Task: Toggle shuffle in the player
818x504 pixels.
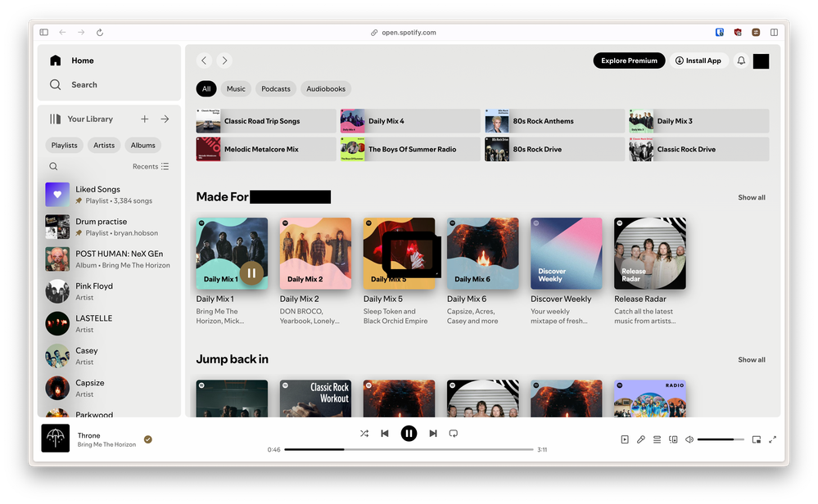Action: (x=364, y=433)
